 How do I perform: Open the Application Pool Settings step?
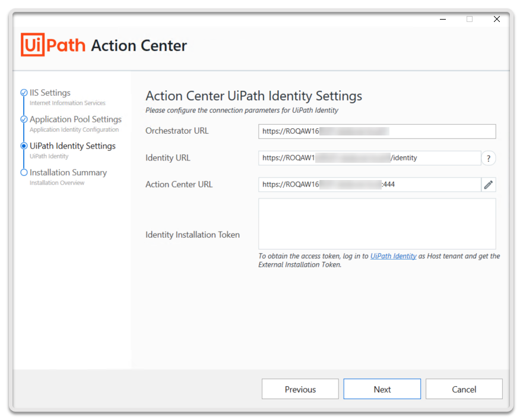pos(75,119)
